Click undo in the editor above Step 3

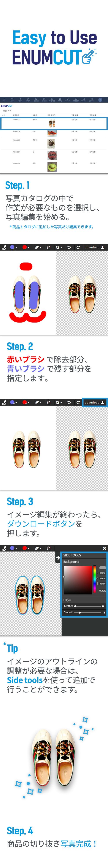tap(69, 402)
